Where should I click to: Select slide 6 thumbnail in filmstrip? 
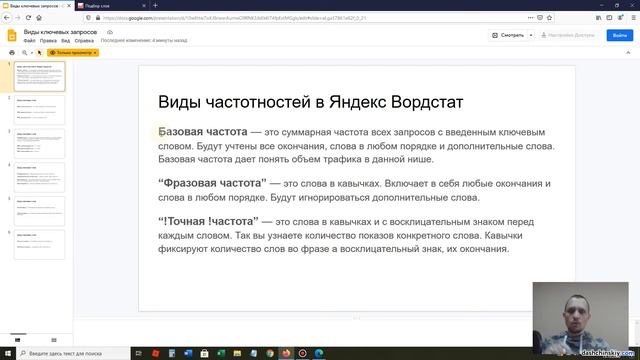40,244
